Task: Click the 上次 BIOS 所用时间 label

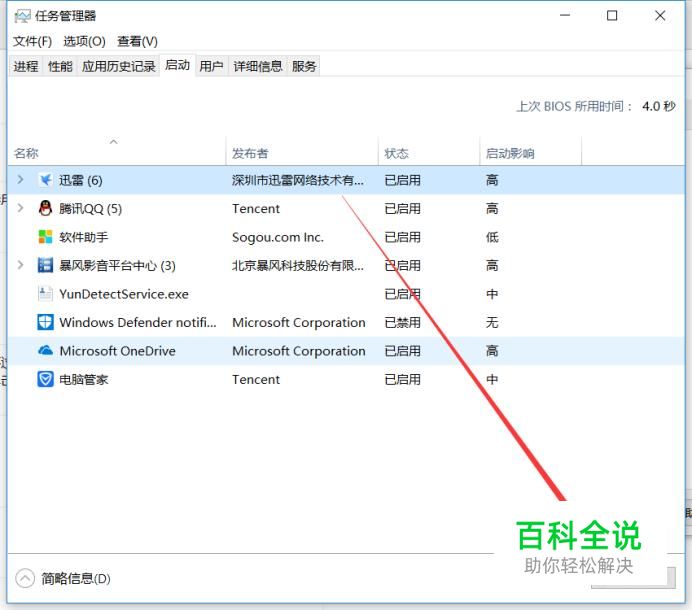Action: pos(574,106)
